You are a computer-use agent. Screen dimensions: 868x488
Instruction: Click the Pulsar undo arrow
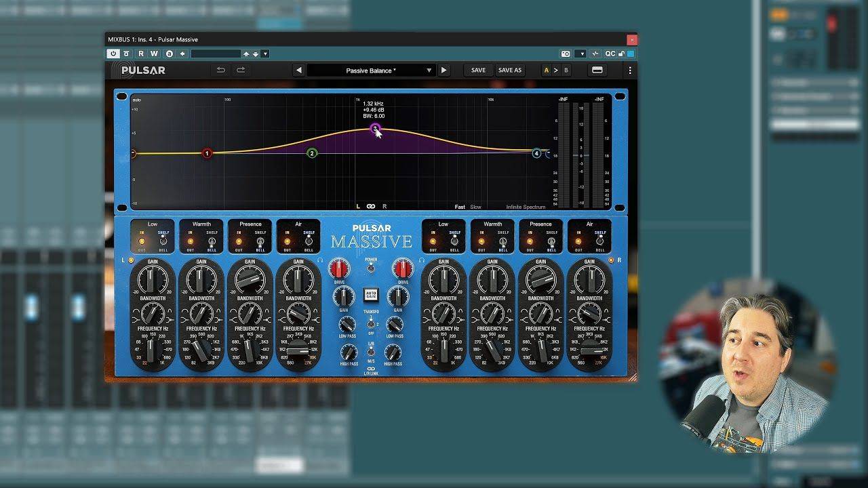[220, 70]
